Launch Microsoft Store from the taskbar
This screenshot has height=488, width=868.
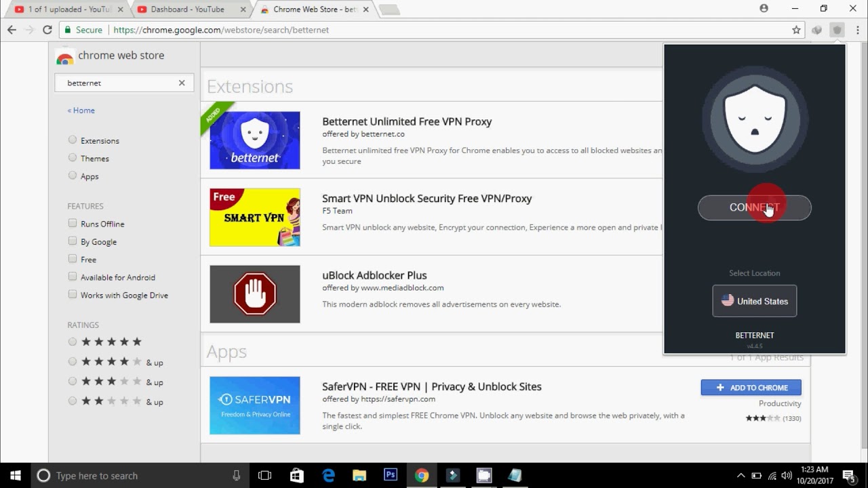tap(296, 476)
